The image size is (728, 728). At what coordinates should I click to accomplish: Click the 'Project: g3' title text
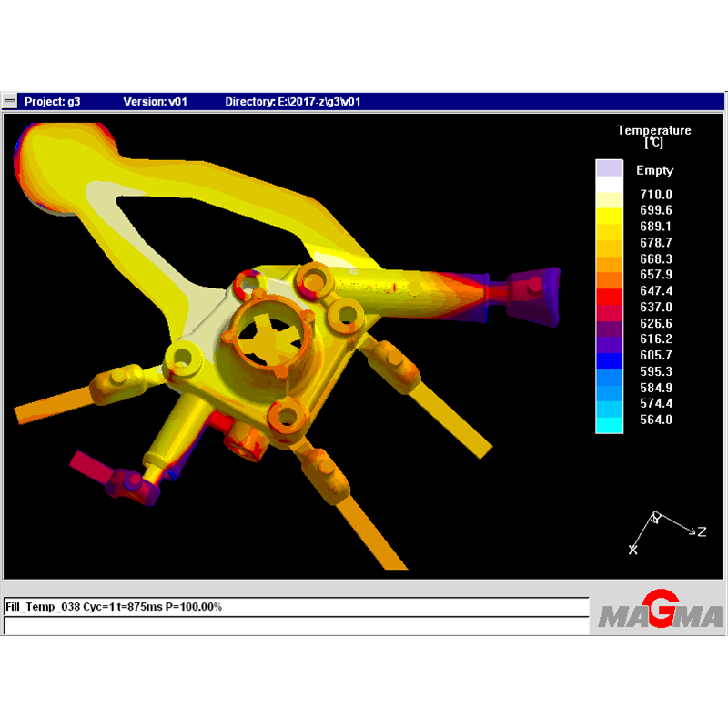point(53,102)
